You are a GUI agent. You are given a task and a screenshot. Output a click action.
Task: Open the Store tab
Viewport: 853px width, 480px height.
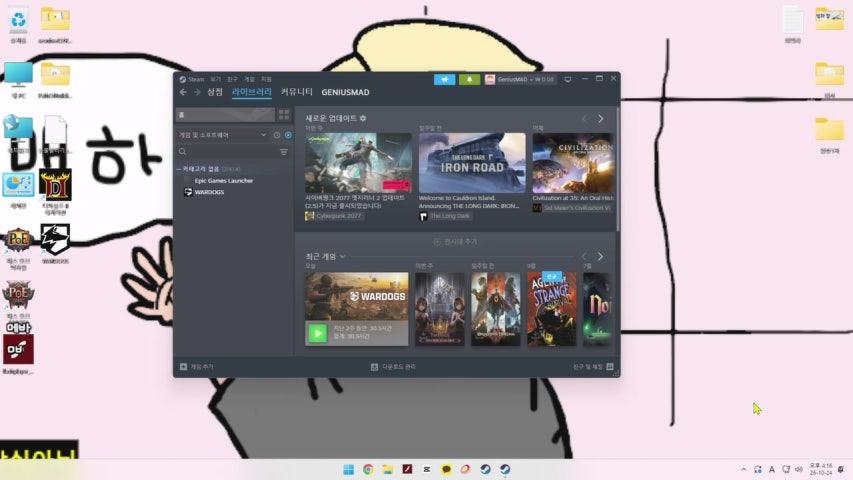click(215, 92)
